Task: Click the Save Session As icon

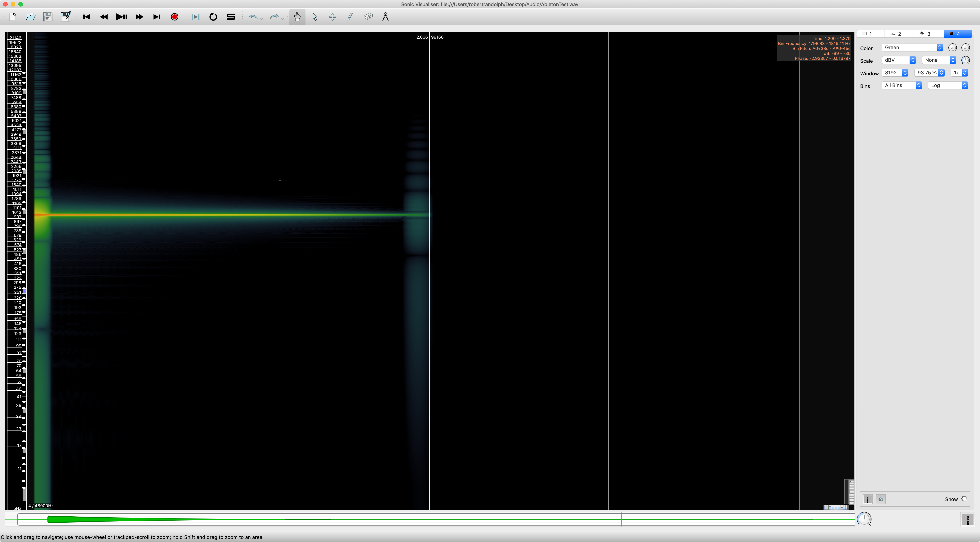Action: [65, 17]
